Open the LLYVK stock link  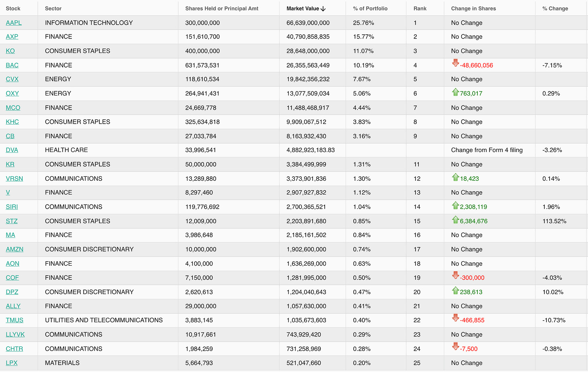(x=15, y=335)
